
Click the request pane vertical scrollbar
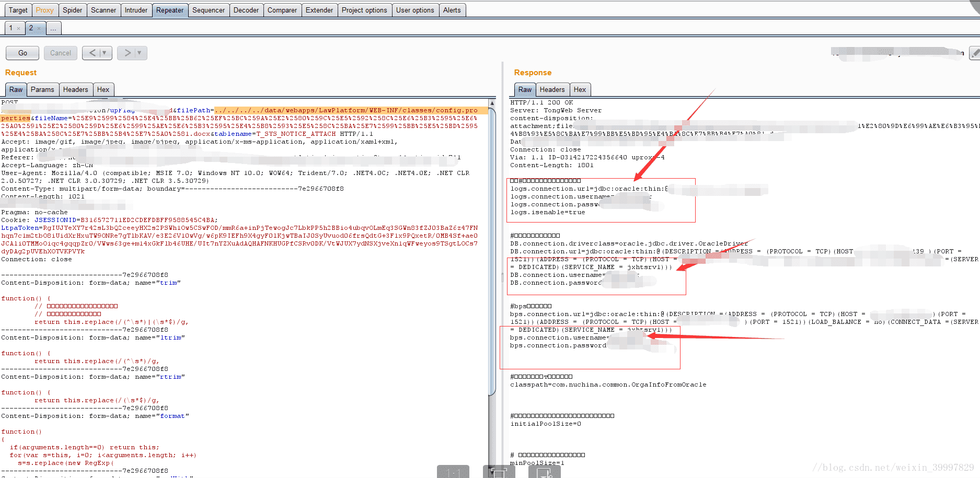(492, 251)
